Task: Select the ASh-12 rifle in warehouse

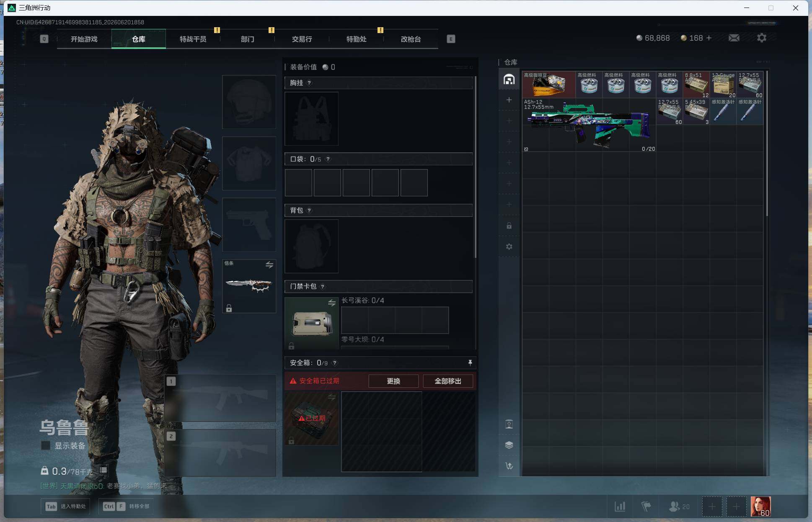Action: (x=589, y=125)
